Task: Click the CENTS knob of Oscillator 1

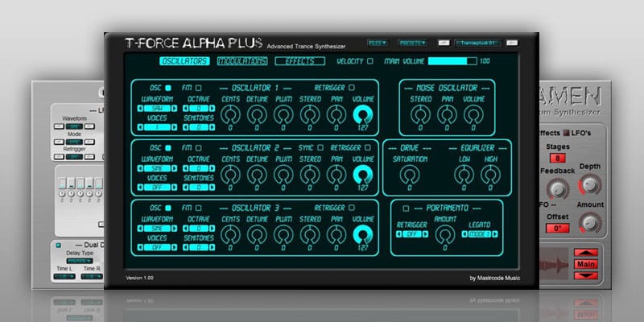Action: [x=230, y=115]
